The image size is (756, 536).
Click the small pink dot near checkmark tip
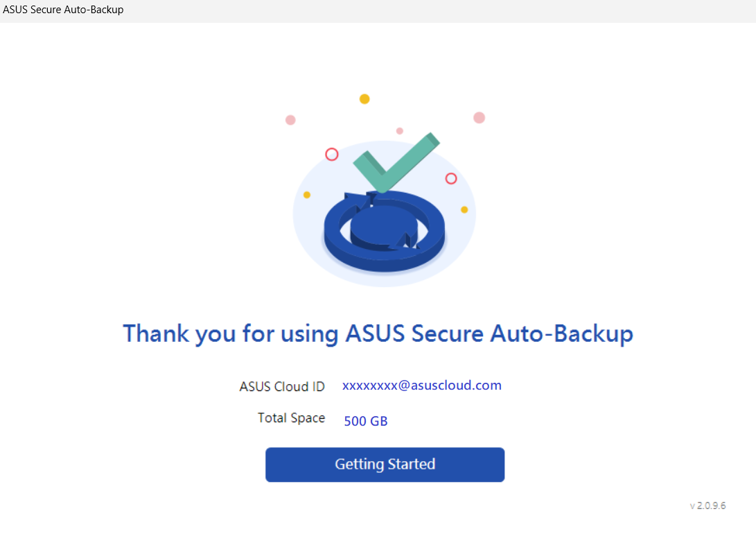[400, 131]
